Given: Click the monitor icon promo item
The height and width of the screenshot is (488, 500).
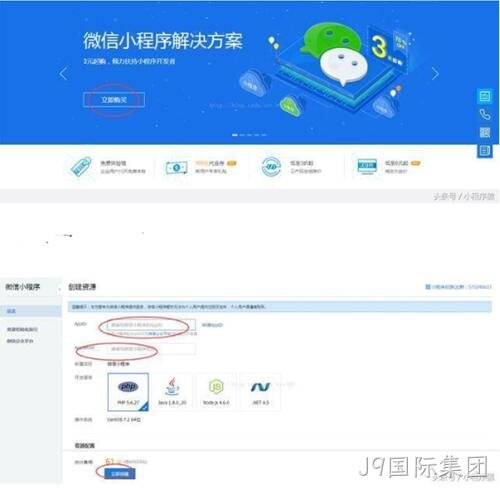Looking at the screenshot, I should point(367,166).
